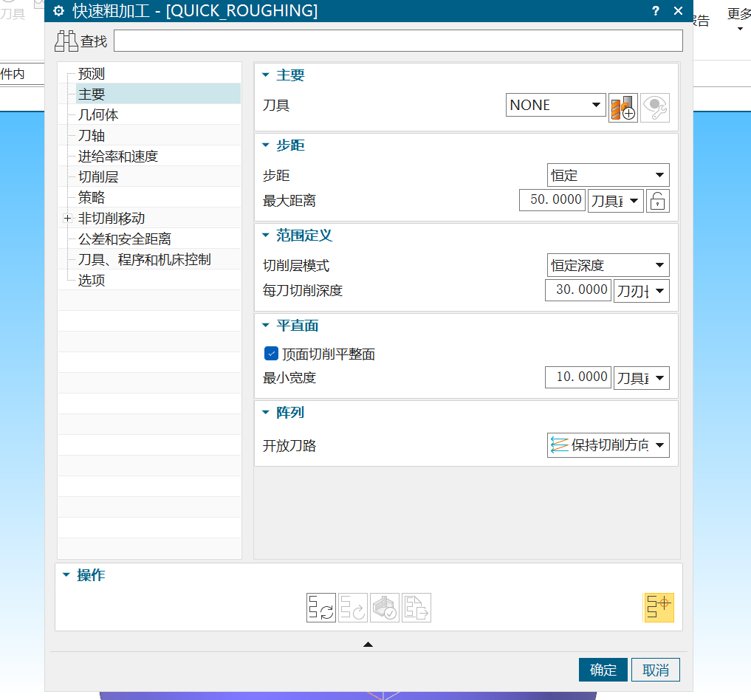Screen dimensions: 751x700
Task: Select 预测 in the navigation tree
Action: click(x=92, y=73)
